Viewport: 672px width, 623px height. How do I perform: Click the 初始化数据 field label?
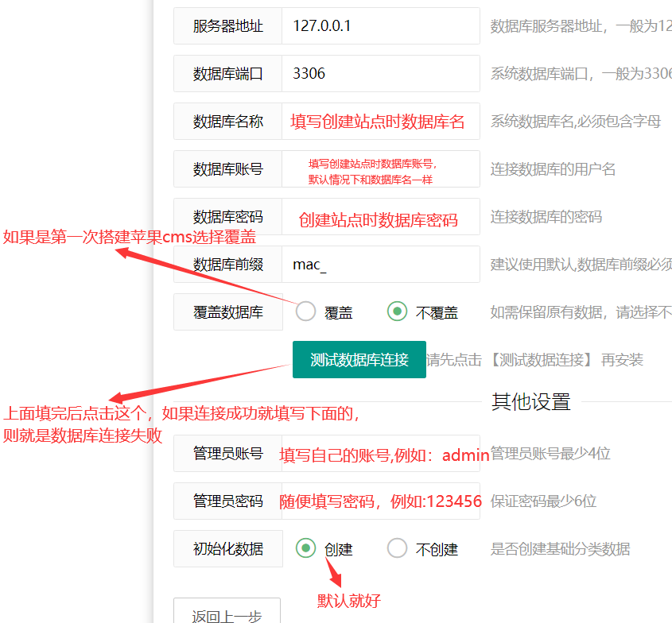point(228,549)
